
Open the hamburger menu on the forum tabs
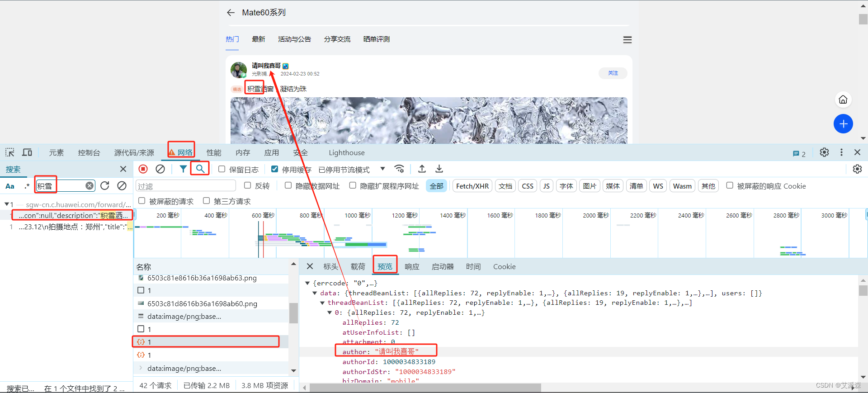click(x=627, y=40)
